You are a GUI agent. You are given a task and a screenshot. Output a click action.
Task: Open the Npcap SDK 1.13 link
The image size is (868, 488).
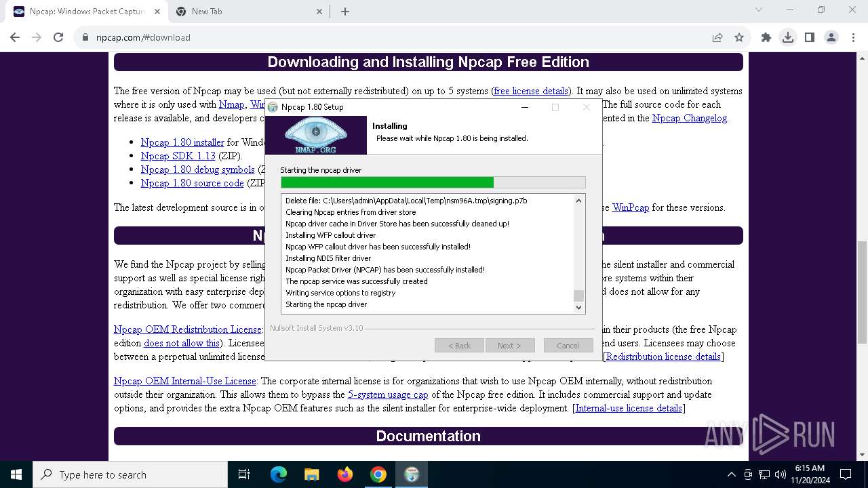coord(178,156)
